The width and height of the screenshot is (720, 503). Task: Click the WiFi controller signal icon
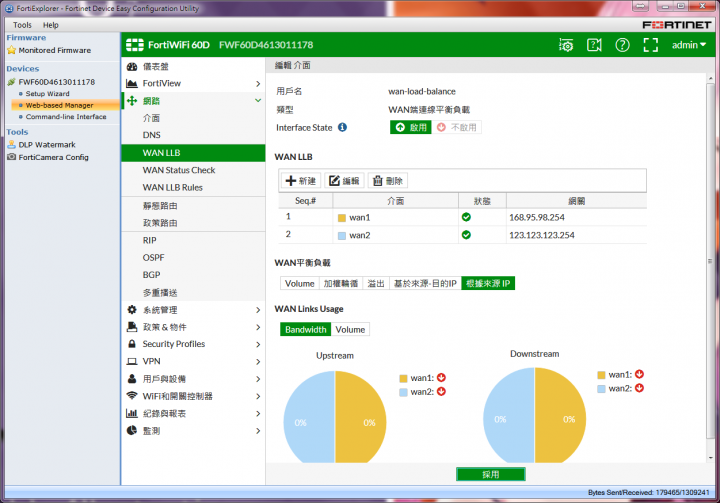pos(132,396)
